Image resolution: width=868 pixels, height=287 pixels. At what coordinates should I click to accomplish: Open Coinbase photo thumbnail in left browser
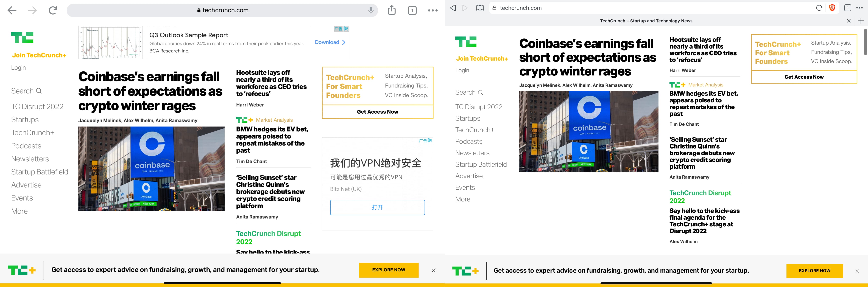point(151,169)
